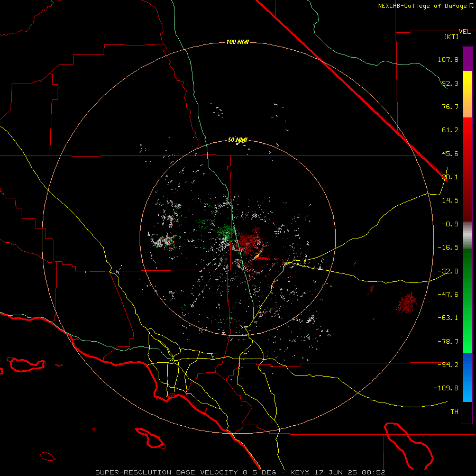
Task: Click the -32.0 velocity scale value
Action: pyautogui.click(x=448, y=271)
